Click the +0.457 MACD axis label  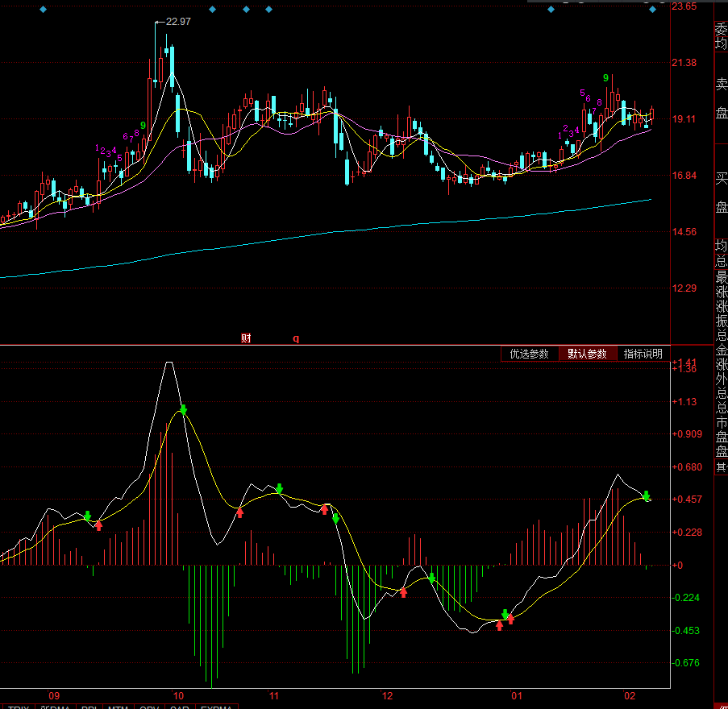point(687,500)
